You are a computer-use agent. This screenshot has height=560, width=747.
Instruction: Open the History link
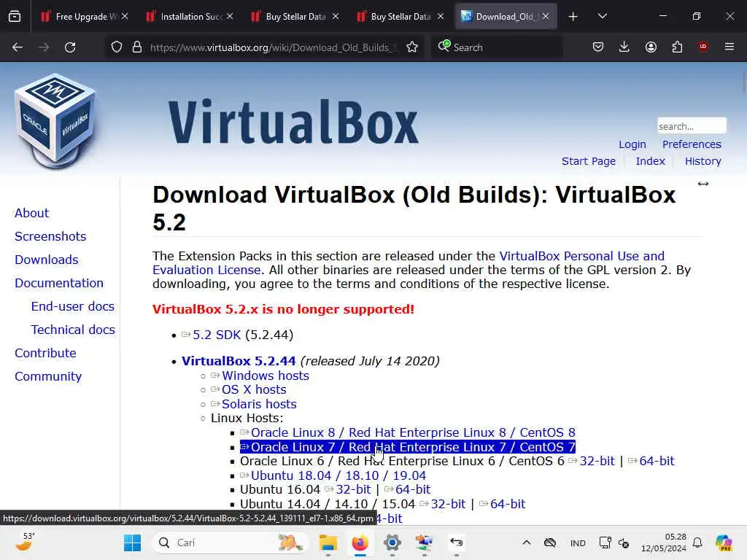[x=703, y=161]
